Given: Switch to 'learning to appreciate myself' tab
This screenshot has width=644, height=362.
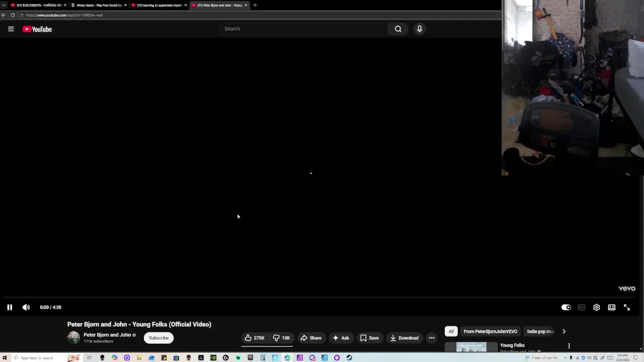Looking at the screenshot, I should pyautogui.click(x=157, y=5).
